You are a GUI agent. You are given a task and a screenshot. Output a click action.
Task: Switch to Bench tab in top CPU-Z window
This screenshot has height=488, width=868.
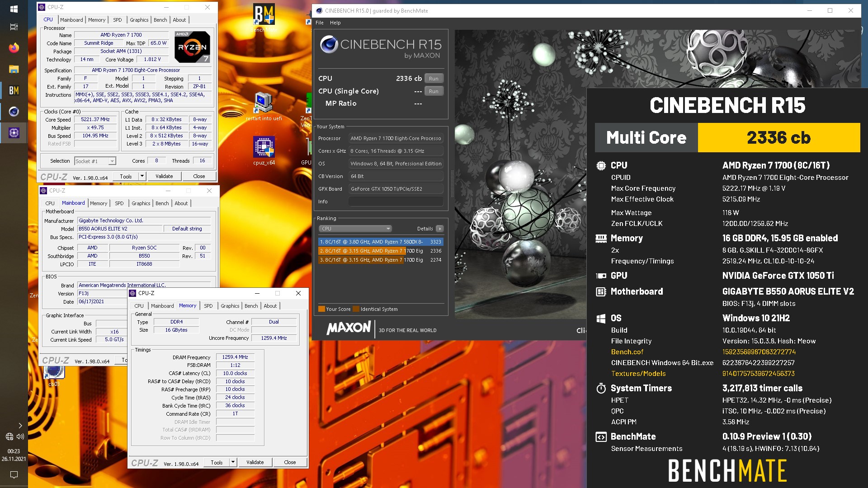tap(160, 20)
